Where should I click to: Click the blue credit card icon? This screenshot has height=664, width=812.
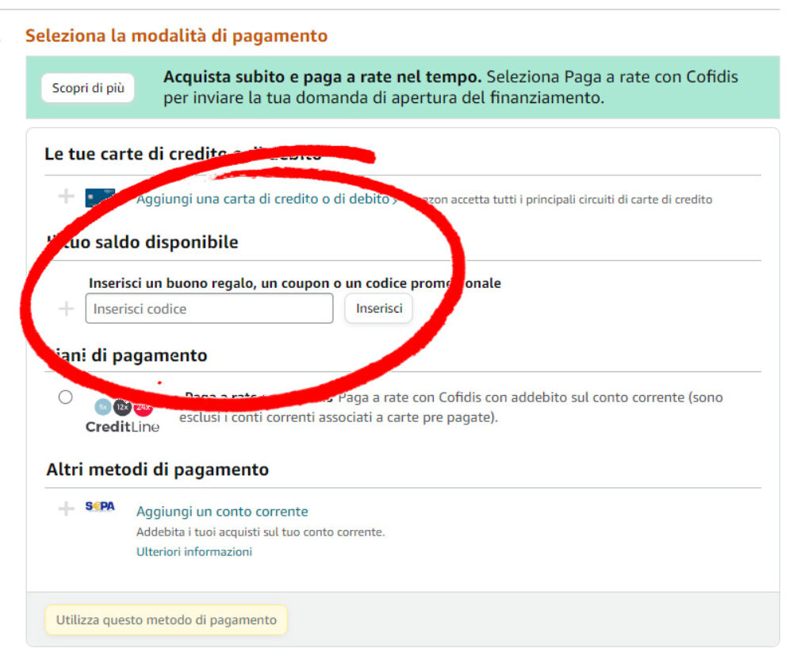click(100, 198)
